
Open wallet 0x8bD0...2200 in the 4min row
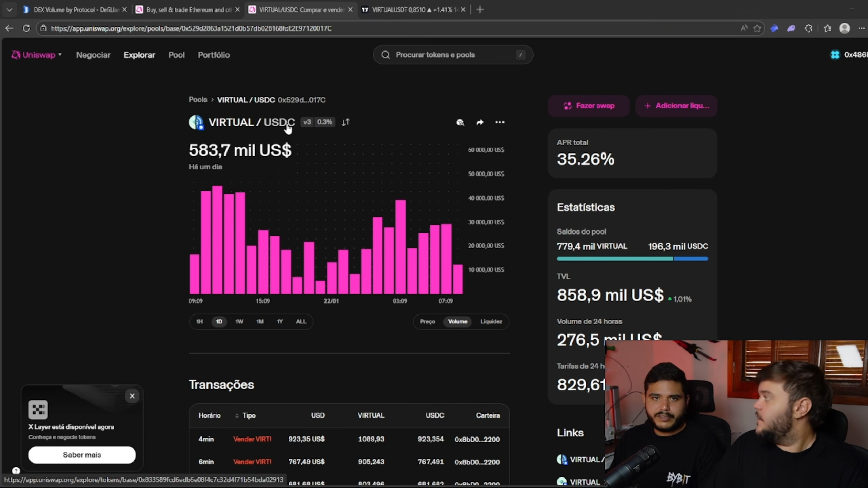(477, 439)
